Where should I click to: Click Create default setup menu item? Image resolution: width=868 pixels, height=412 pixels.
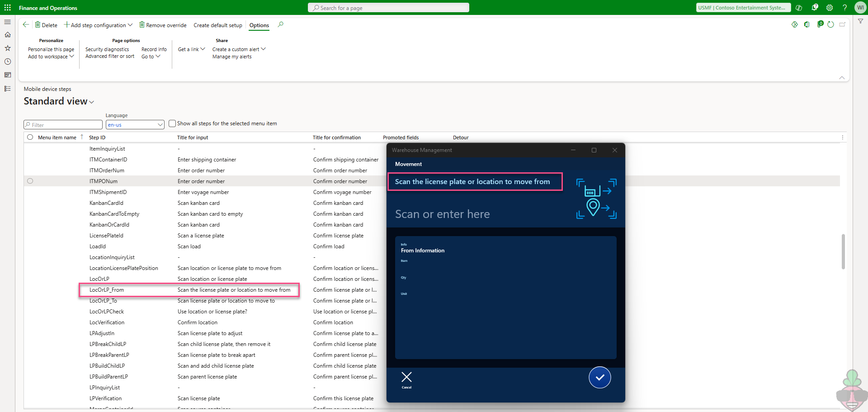(x=217, y=25)
